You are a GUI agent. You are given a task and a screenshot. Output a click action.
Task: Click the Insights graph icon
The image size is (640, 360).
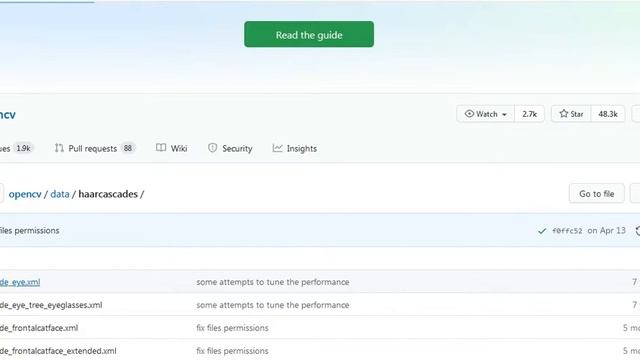pyautogui.click(x=278, y=148)
